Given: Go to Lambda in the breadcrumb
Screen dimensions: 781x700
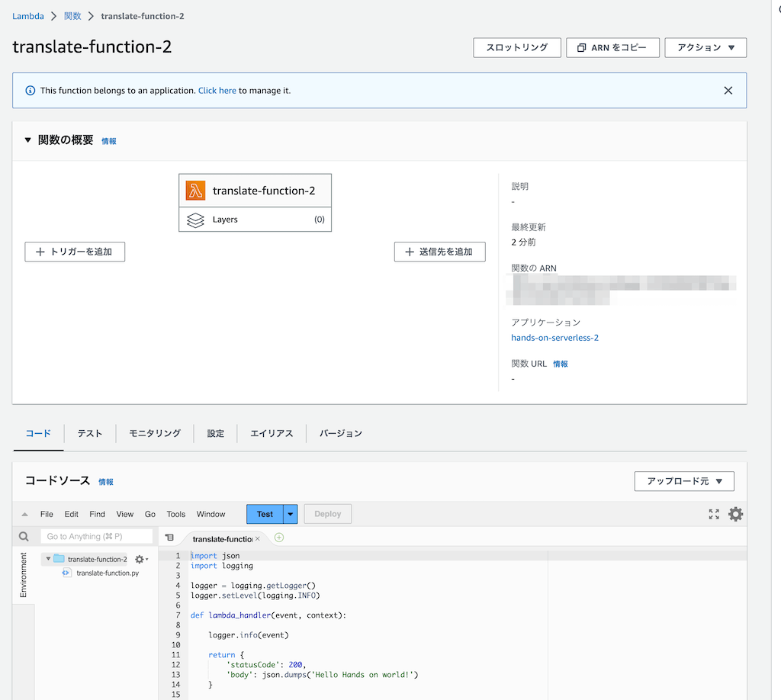Looking at the screenshot, I should [x=28, y=16].
